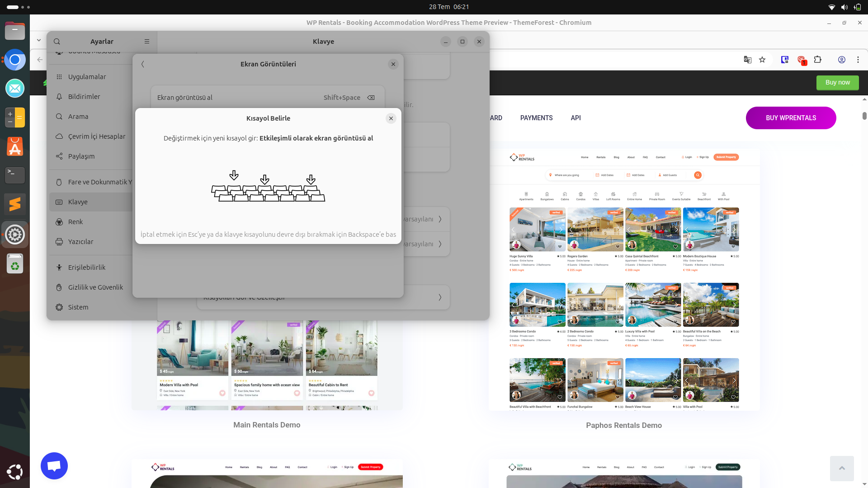Viewport: 868px width, 488px height.
Task: Click the Buy now green button
Action: pyautogui.click(x=837, y=83)
